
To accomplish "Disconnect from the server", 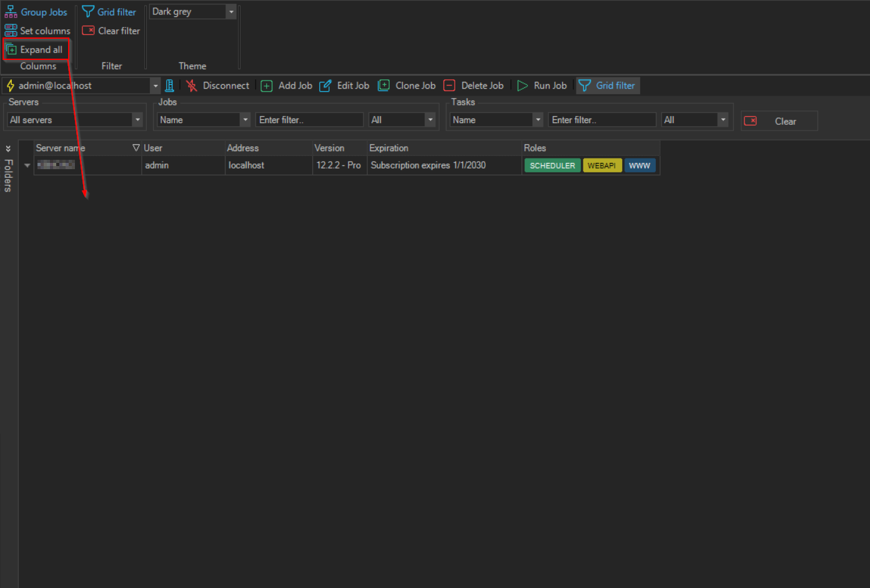I will 218,86.
